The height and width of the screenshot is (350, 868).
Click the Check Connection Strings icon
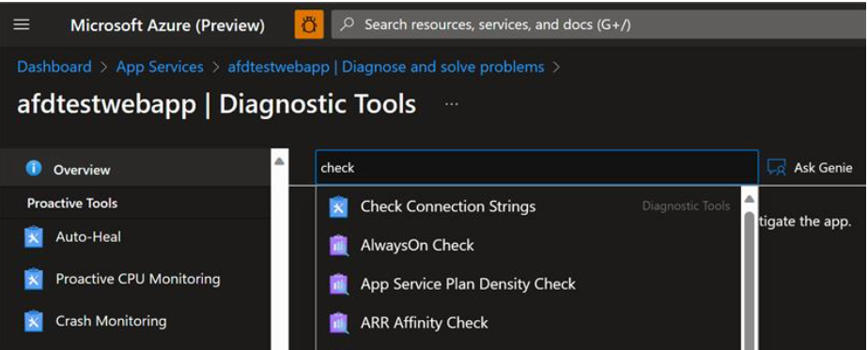338,206
